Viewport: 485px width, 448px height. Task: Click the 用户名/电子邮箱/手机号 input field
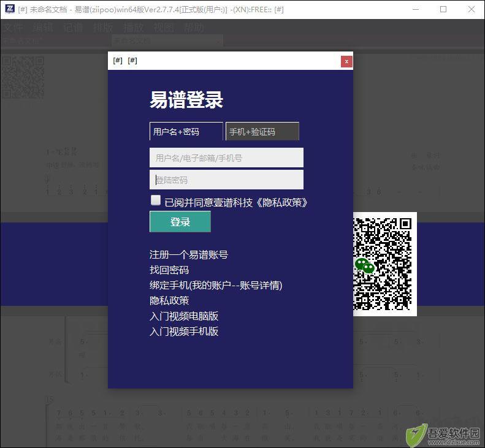coord(226,158)
